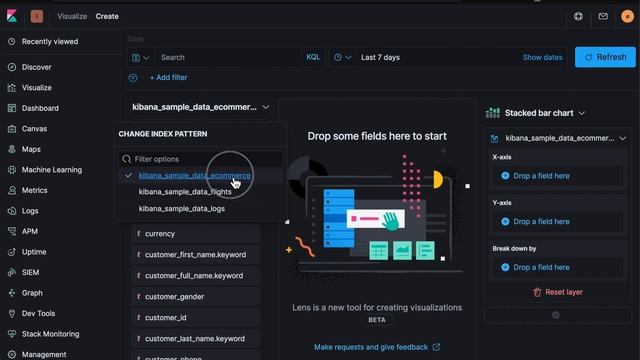Click X-axis Drop a field here
Viewport: 640px width, 360px height.
click(x=558, y=176)
